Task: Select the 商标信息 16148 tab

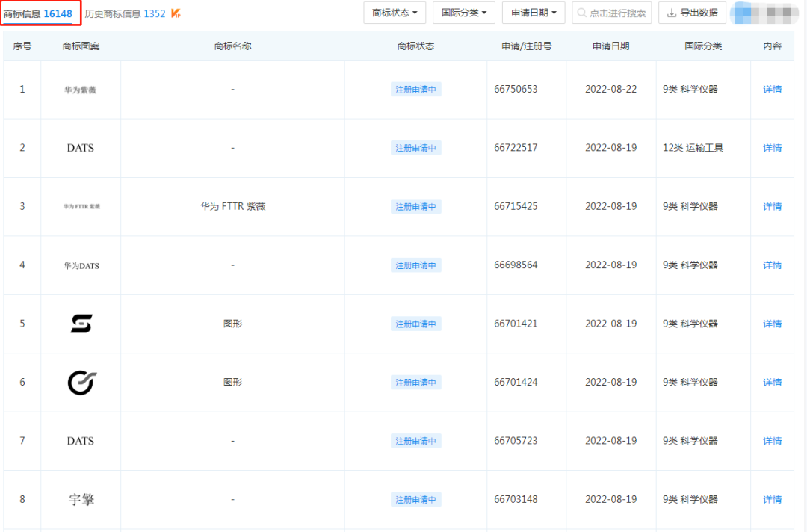Action: pyautogui.click(x=37, y=14)
